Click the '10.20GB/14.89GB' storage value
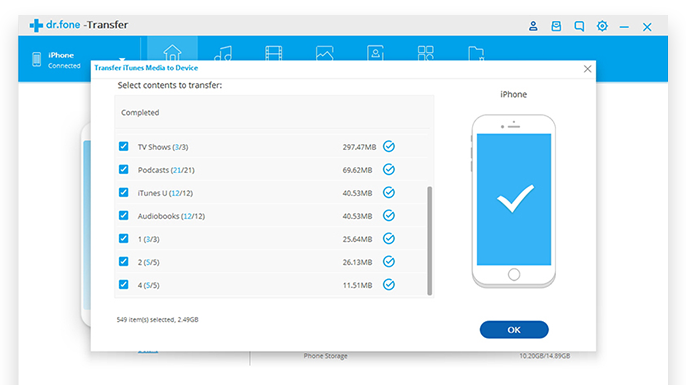The height and width of the screenshot is (385, 686). tap(545, 356)
